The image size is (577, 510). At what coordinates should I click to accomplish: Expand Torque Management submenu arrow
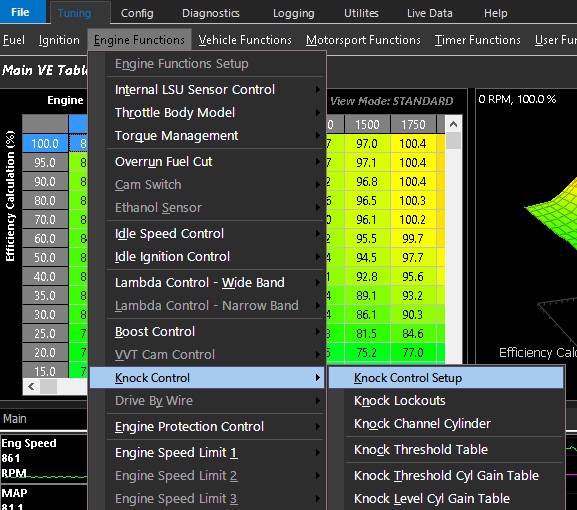point(318,136)
